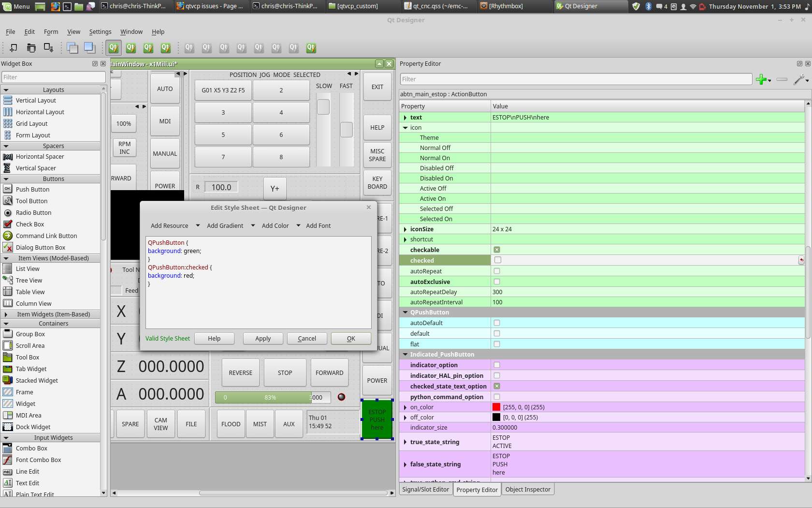Float the Property Editor dock panel
This screenshot has height=508, width=812.
pyautogui.click(x=799, y=64)
